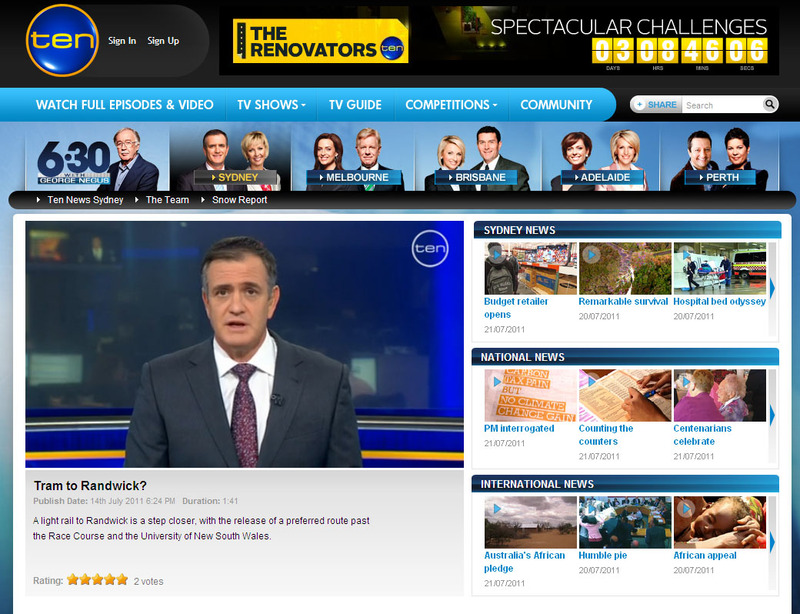Viewport: 800px width, 614px height.
Task: Open the TV Guide menu item
Action: [356, 104]
